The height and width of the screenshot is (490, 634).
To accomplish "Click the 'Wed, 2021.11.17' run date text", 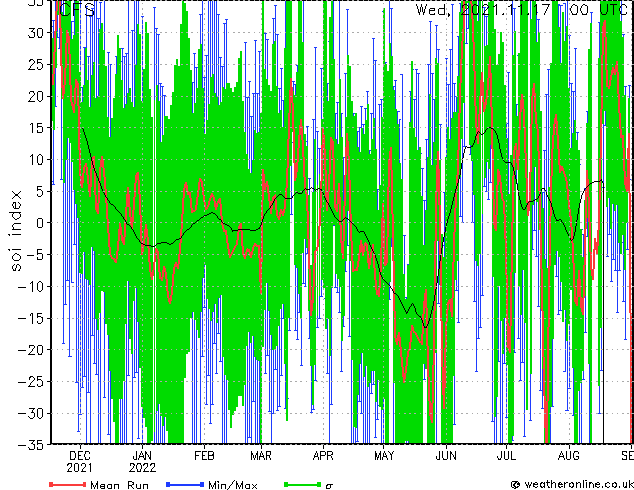I will [x=483, y=10].
